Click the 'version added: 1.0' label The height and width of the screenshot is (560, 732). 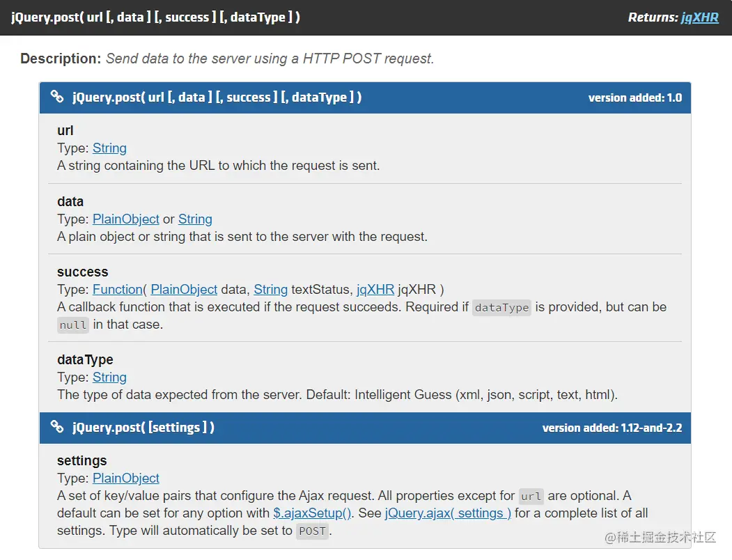[634, 98]
